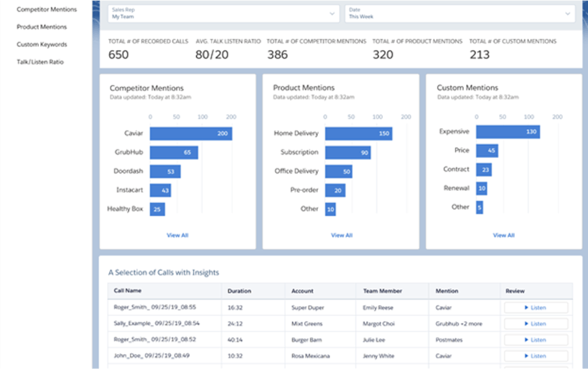The image size is (588, 369).
Task: Open the Date filter dropdown
Action: tap(459, 13)
